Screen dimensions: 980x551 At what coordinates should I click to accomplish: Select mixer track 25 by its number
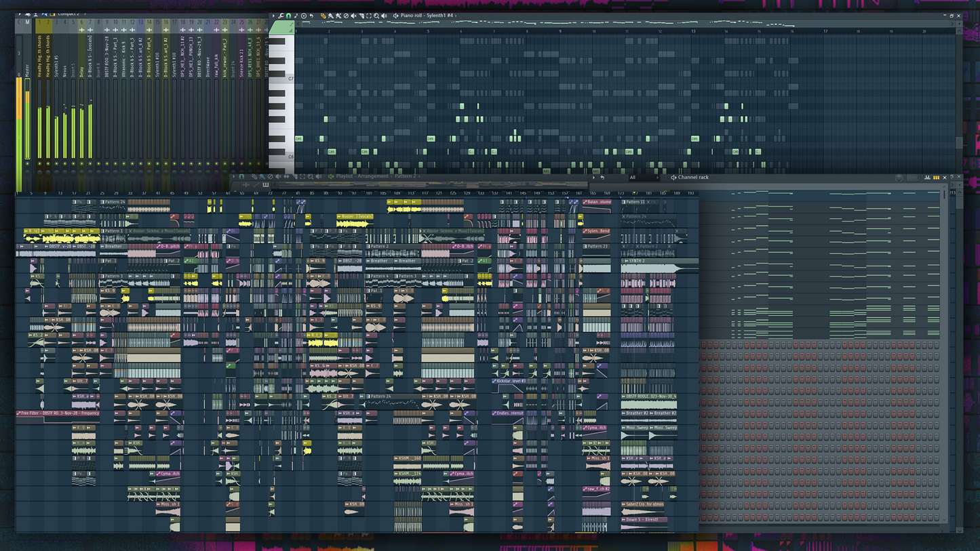click(x=242, y=22)
